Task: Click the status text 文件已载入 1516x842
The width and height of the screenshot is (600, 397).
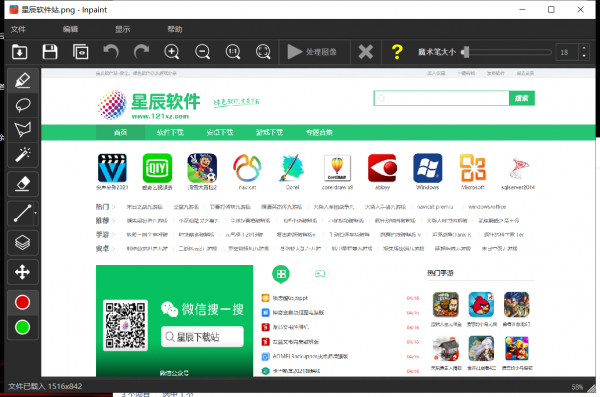Action: 45,387
